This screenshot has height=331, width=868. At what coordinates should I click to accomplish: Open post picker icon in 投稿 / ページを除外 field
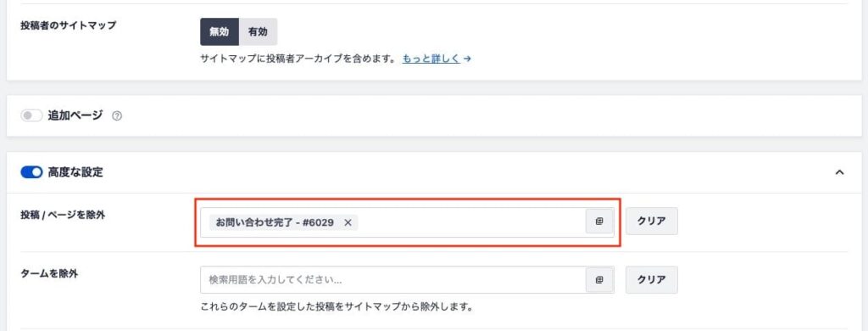pos(599,222)
